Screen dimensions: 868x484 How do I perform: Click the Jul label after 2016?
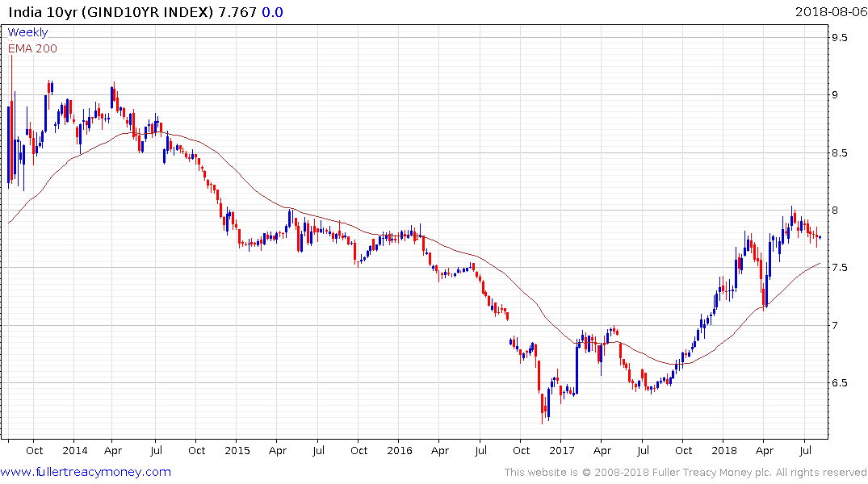point(480,451)
